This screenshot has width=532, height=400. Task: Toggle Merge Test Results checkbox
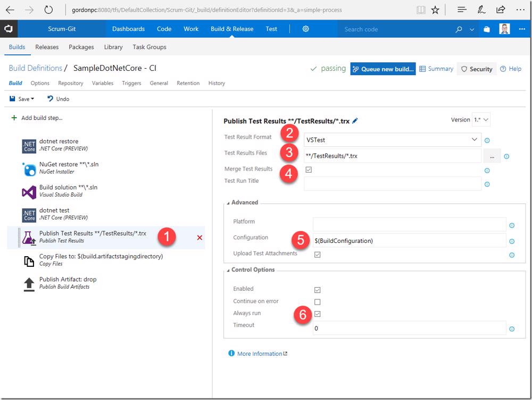pyautogui.click(x=309, y=169)
